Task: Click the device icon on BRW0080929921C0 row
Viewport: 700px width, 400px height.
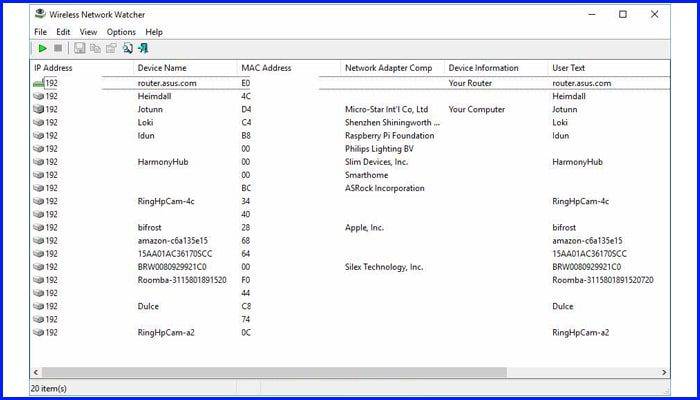Action: [38, 267]
